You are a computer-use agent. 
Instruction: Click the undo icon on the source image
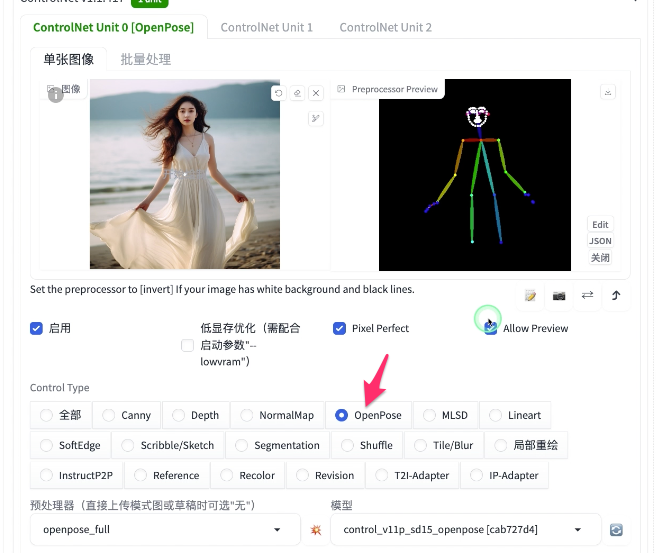279,93
